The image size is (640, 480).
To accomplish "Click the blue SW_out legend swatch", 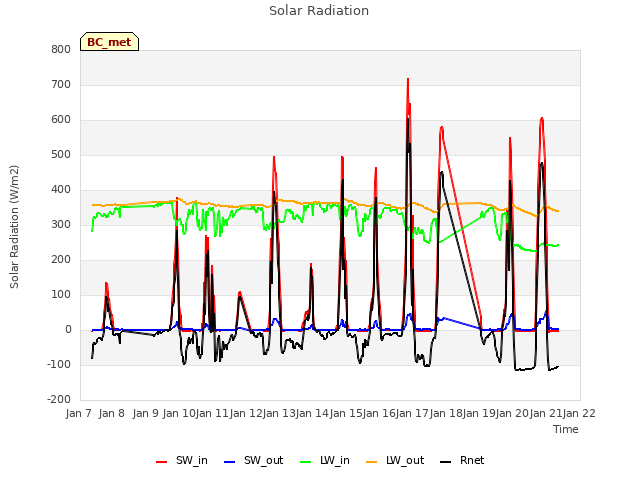I will 230,462.
